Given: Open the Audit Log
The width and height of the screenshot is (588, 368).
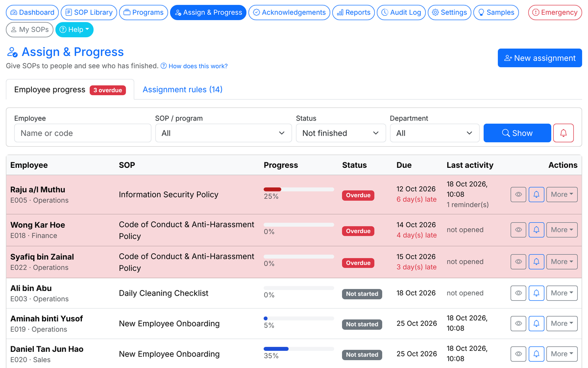Looking at the screenshot, I should click(x=401, y=12).
